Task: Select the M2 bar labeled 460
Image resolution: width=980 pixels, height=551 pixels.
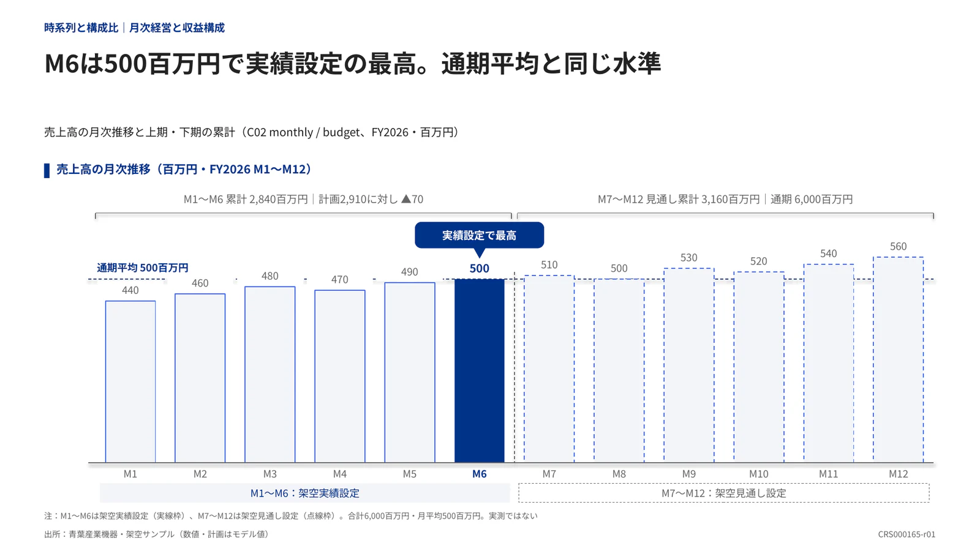Action: tap(200, 378)
